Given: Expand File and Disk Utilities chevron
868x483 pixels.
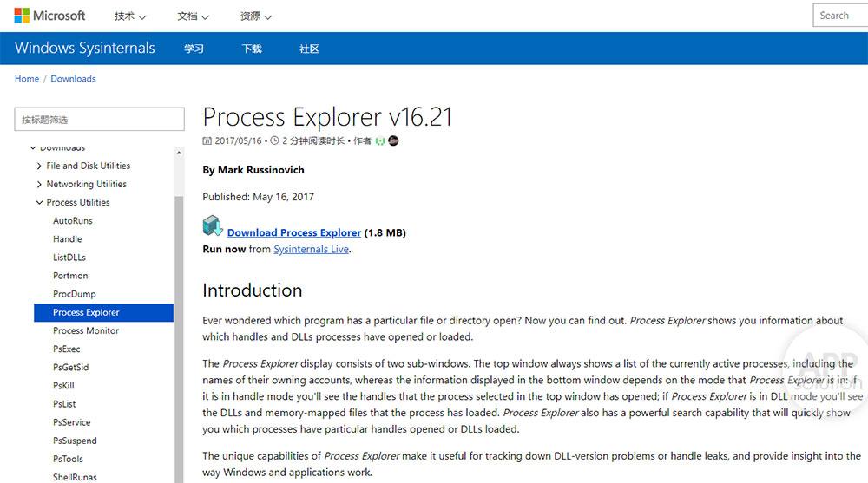Looking at the screenshot, I should click(x=40, y=166).
